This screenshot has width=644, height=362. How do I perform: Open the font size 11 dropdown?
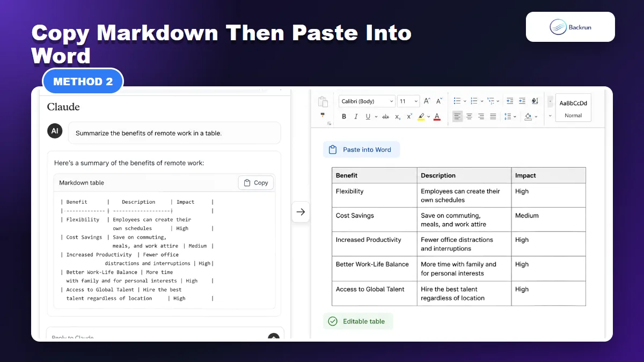pyautogui.click(x=408, y=101)
